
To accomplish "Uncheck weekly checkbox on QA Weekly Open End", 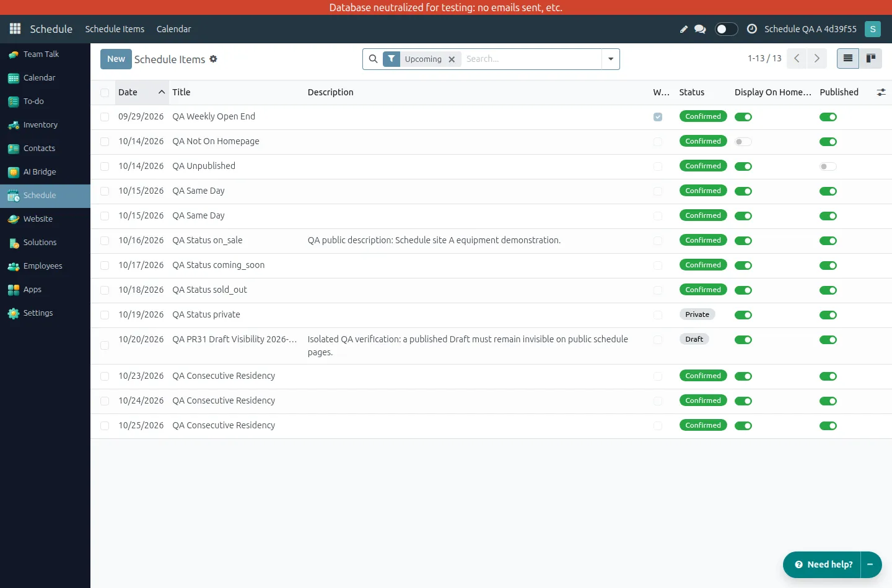I will click(658, 117).
